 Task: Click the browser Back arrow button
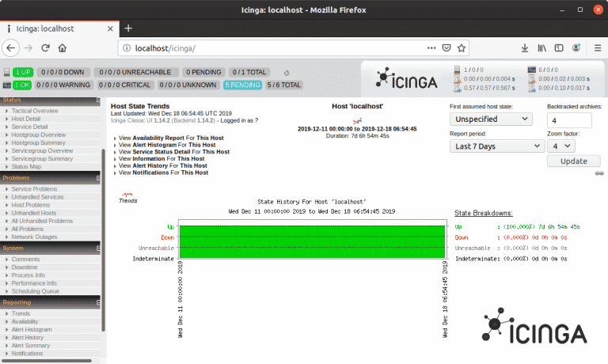coord(10,48)
